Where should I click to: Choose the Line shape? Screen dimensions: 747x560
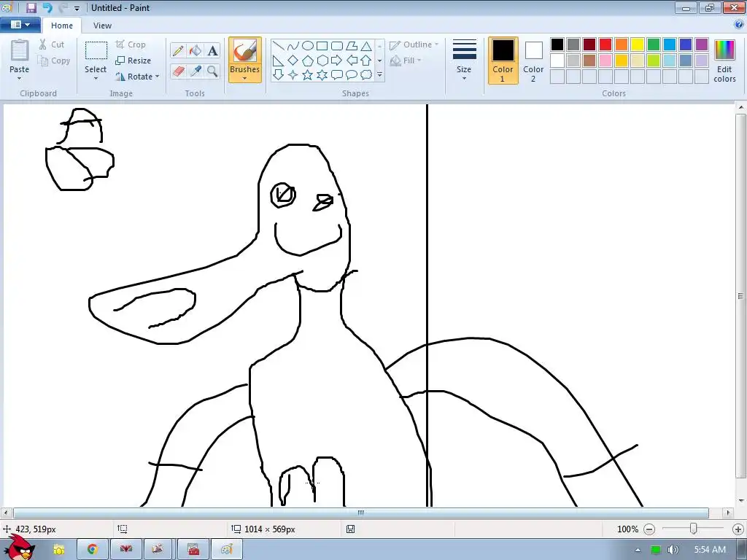278,46
